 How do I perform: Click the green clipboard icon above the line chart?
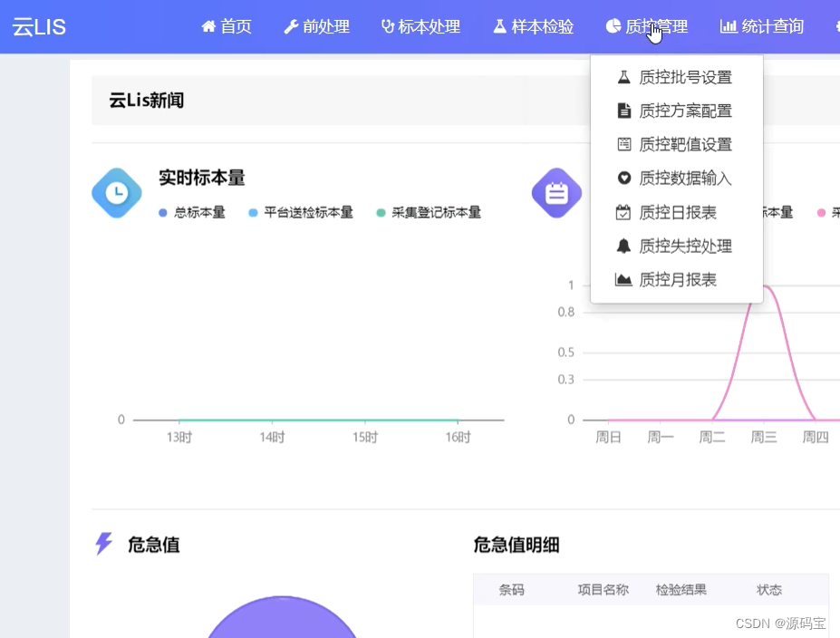tap(557, 192)
